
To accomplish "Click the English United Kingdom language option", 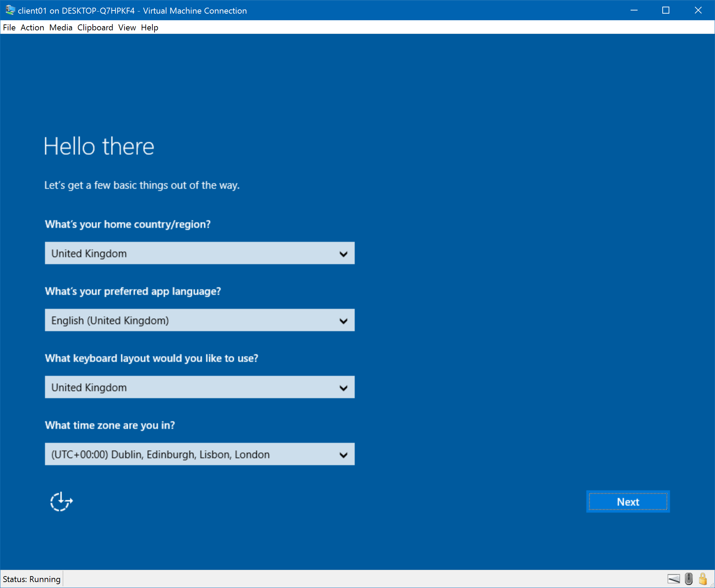I will click(x=200, y=320).
